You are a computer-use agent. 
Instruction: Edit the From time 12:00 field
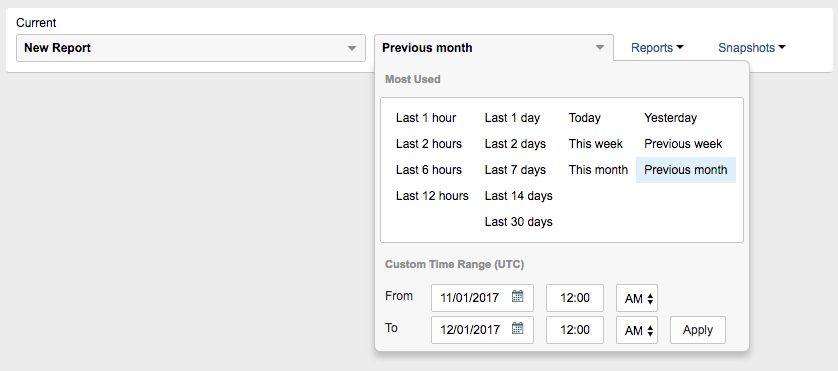575,298
